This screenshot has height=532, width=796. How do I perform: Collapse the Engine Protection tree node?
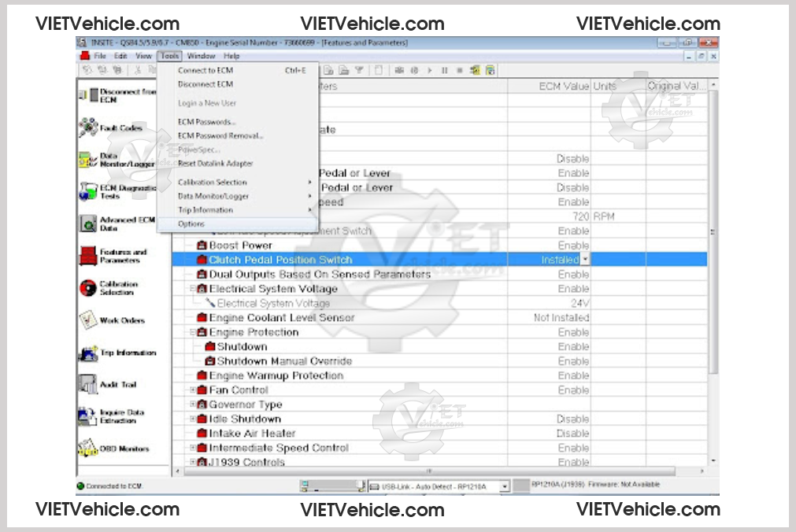tap(193, 333)
